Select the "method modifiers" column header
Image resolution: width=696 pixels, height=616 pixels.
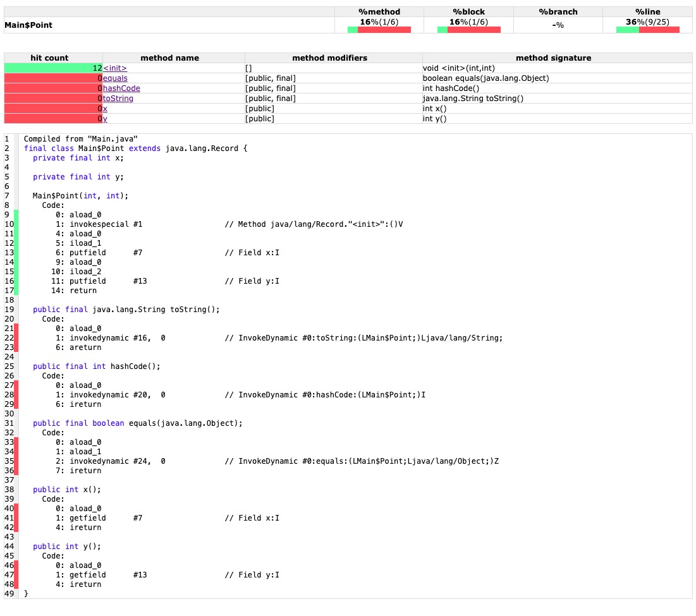333,57
